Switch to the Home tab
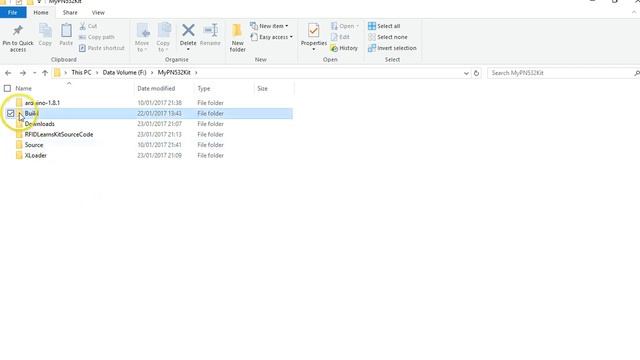The height and width of the screenshot is (360, 640). (41, 13)
